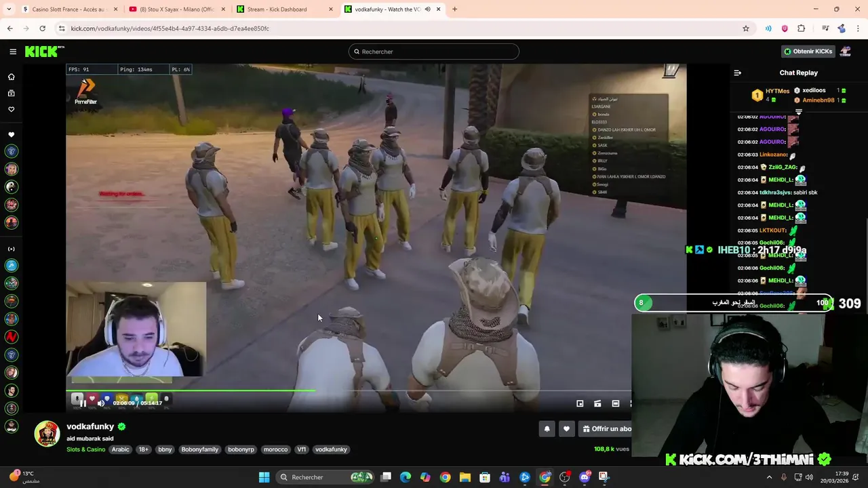Click the KICK logo to go home

tap(44, 52)
